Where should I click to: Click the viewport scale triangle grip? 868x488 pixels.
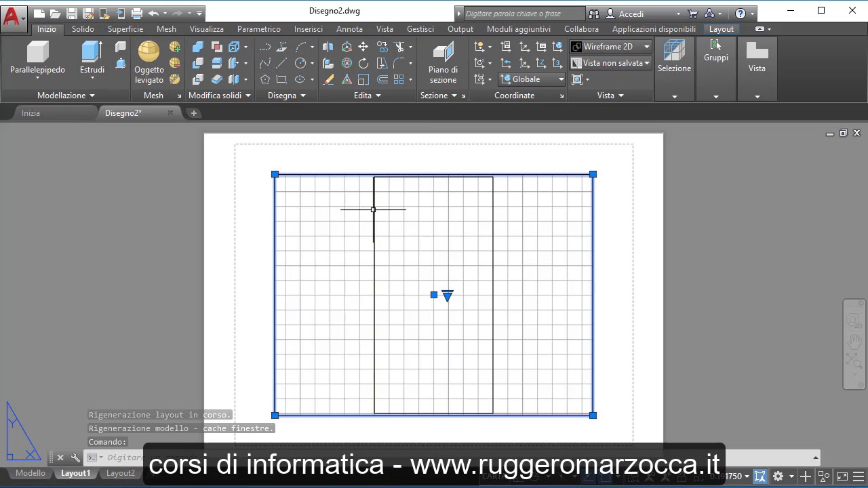448,296
